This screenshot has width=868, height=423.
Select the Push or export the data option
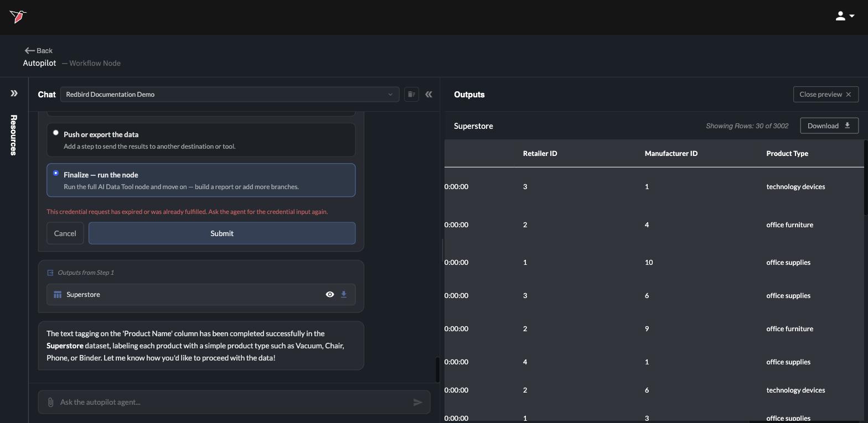201,140
